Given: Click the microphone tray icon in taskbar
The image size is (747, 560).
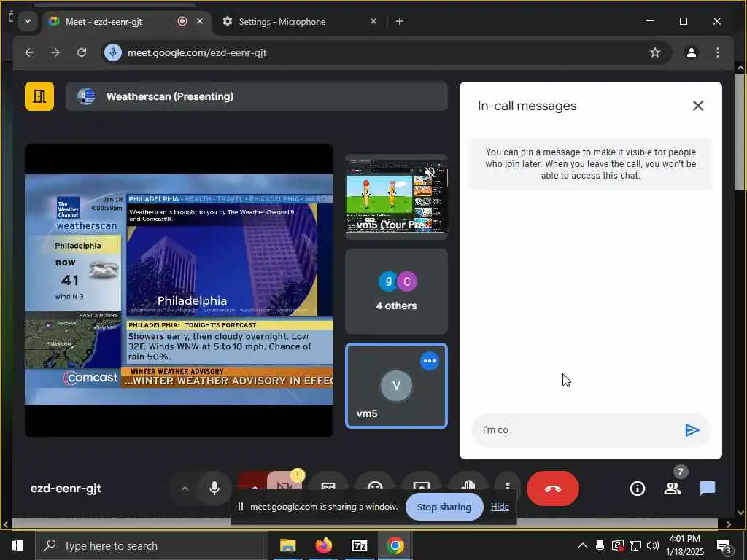Looking at the screenshot, I should 600,545.
